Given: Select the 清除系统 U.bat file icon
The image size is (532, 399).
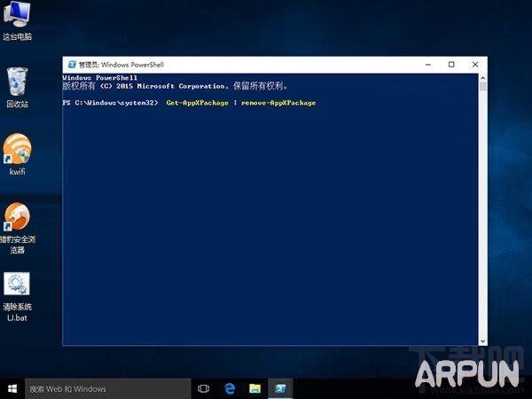Looking at the screenshot, I should tap(17, 297).
